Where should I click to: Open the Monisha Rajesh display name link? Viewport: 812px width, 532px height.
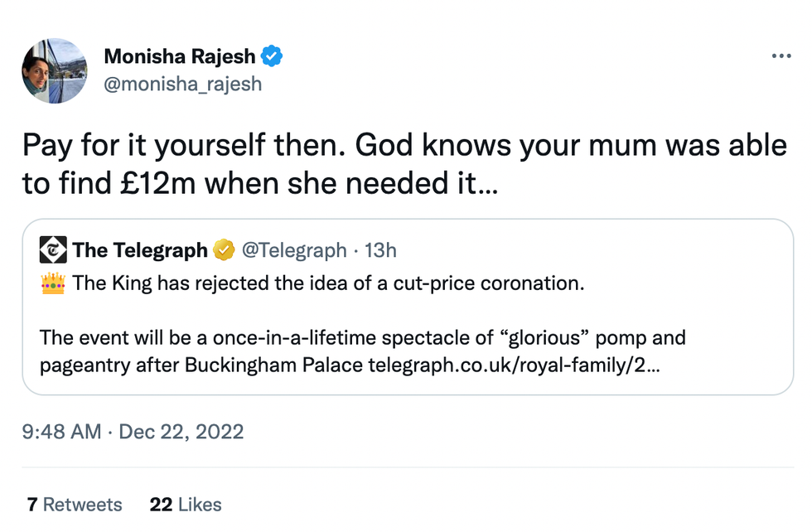pyautogui.click(x=180, y=57)
